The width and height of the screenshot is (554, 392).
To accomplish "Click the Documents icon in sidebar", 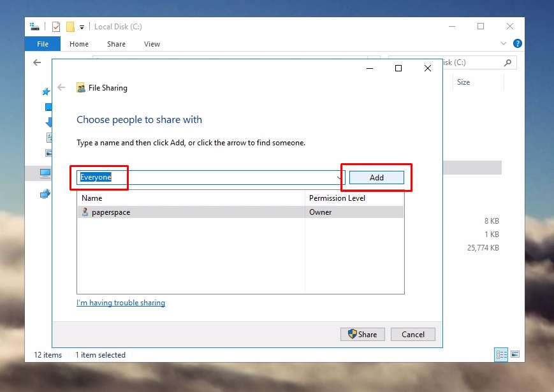I will pos(49,138).
